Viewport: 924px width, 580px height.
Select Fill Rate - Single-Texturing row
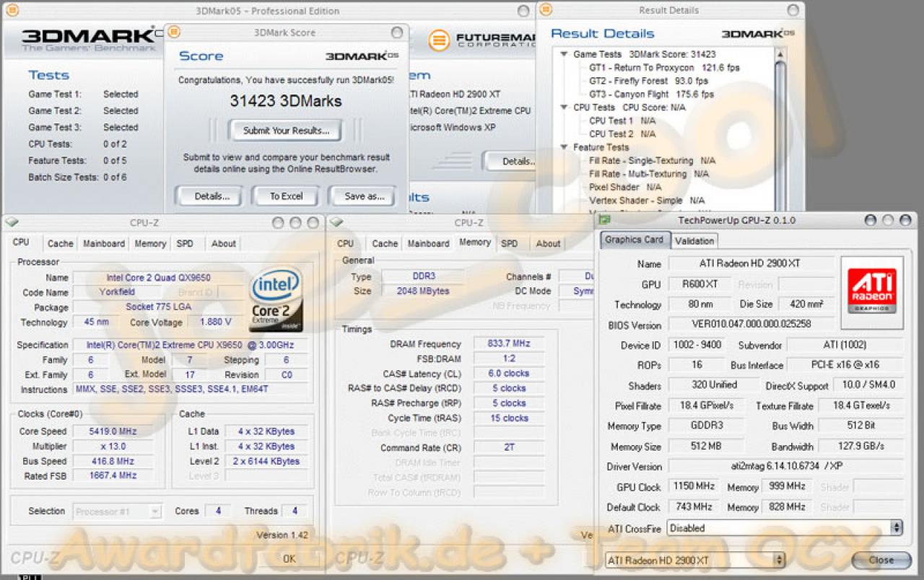tap(652, 161)
